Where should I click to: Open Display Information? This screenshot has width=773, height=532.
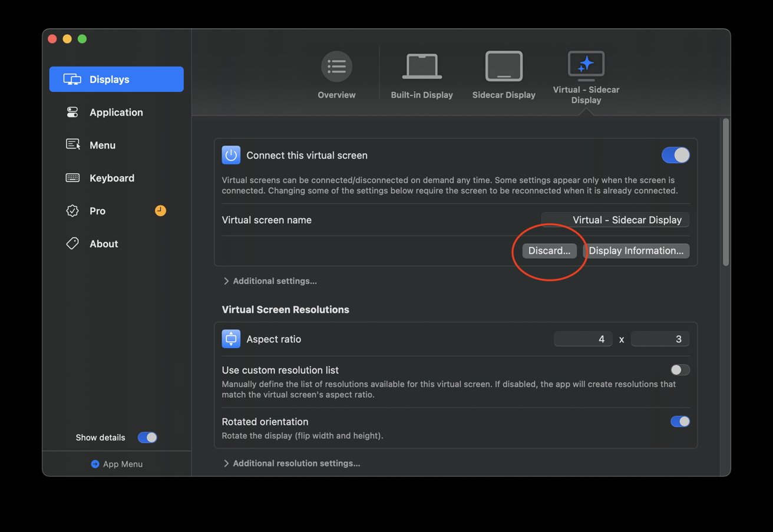(636, 250)
